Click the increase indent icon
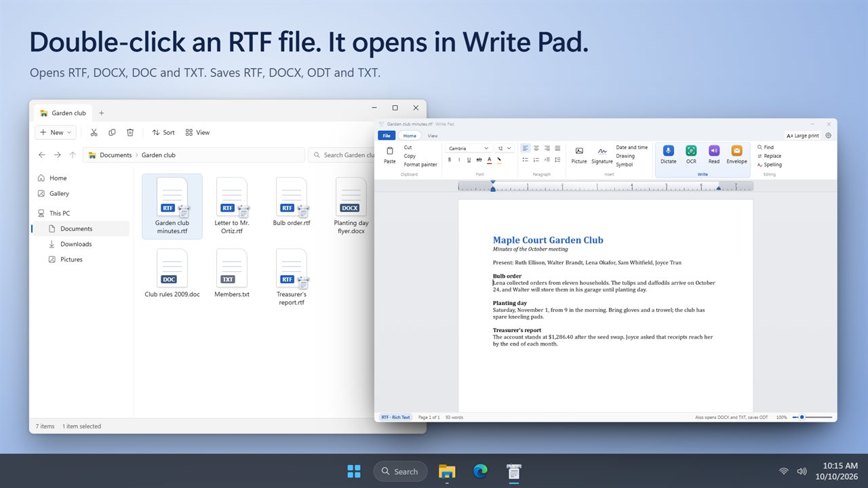Viewport: 868px width, 488px height. pyautogui.click(x=547, y=160)
